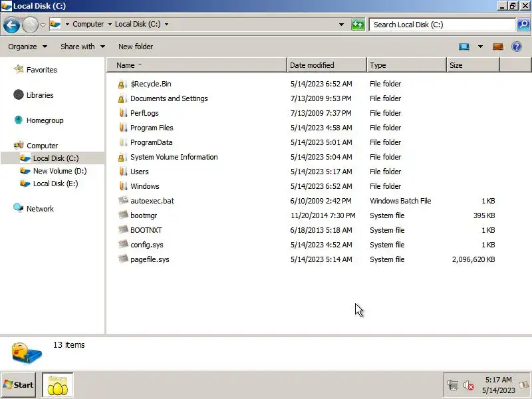Open the view options dropdown arrow
Screen dimensions: 532x399
(480, 47)
